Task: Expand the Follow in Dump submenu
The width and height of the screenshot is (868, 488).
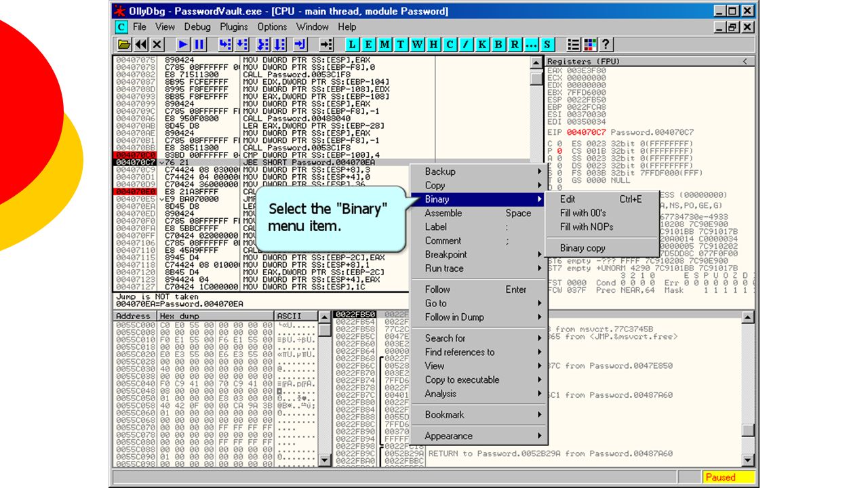Action: (x=478, y=317)
